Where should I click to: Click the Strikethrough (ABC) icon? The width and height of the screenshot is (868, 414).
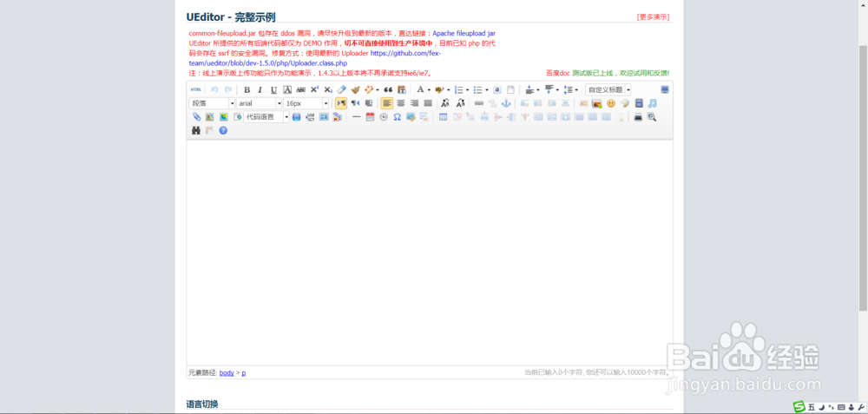(301, 89)
